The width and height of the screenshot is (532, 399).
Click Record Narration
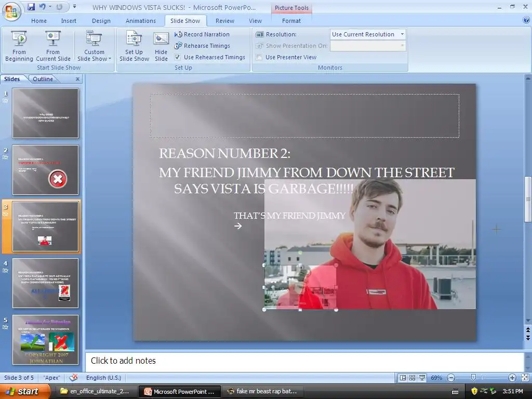(x=202, y=34)
